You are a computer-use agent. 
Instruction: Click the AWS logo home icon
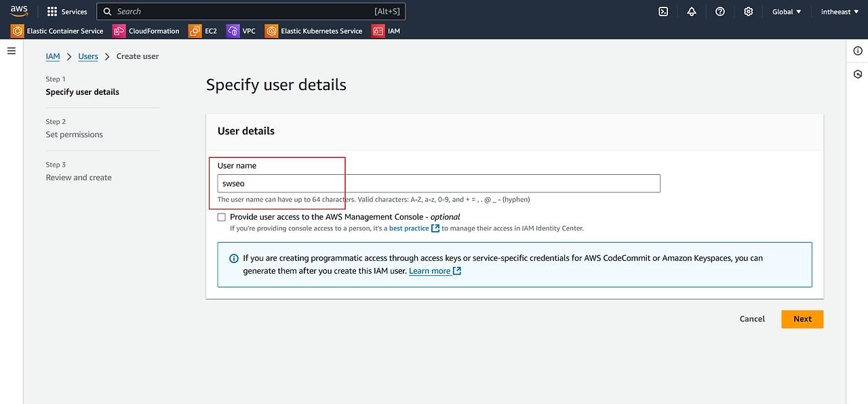tap(19, 11)
